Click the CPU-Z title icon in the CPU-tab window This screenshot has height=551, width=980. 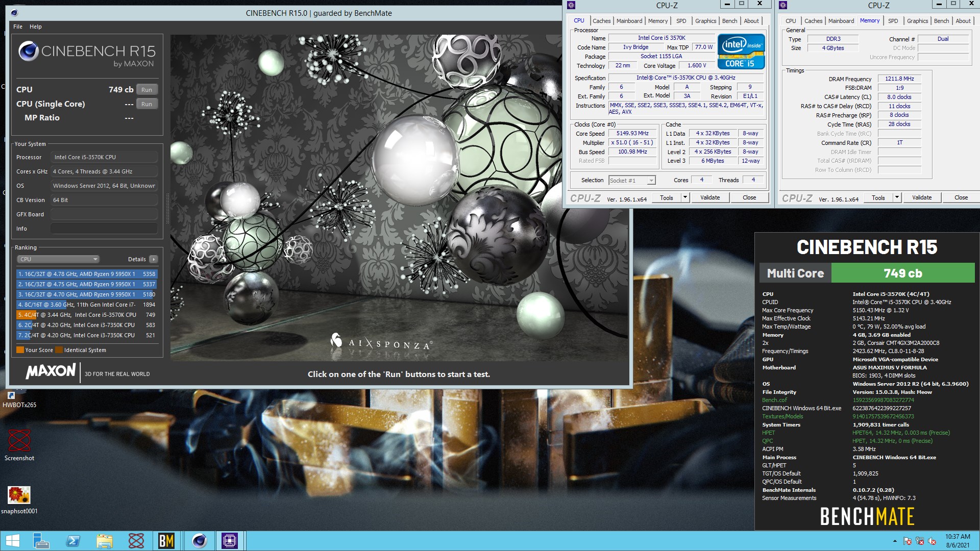pos(571,5)
